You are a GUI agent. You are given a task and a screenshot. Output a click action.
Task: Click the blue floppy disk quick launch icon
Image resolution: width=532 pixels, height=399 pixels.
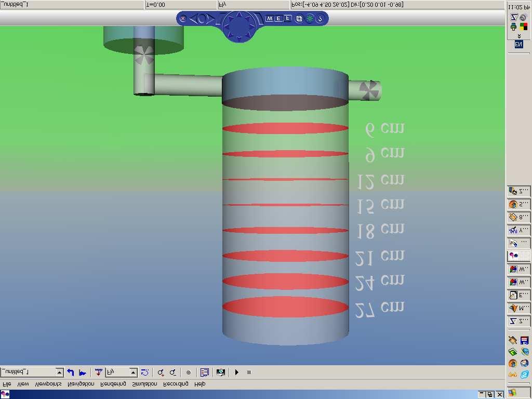point(525,340)
